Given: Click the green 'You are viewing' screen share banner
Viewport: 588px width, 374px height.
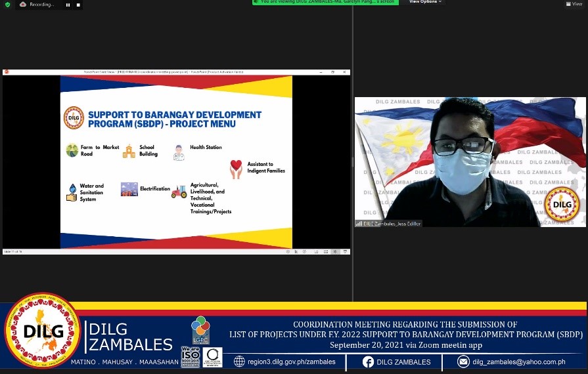Looking at the screenshot, I should pos(325,2).
